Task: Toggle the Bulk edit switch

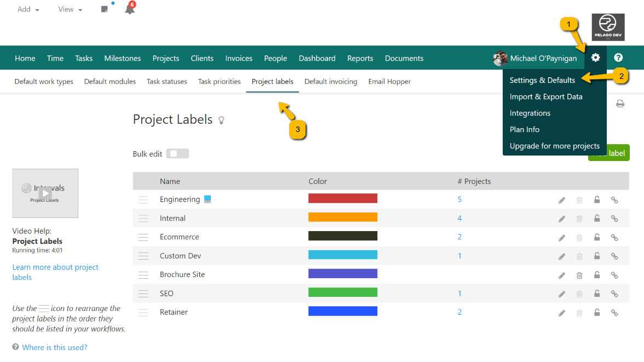Action: click(x=177, y=154)
